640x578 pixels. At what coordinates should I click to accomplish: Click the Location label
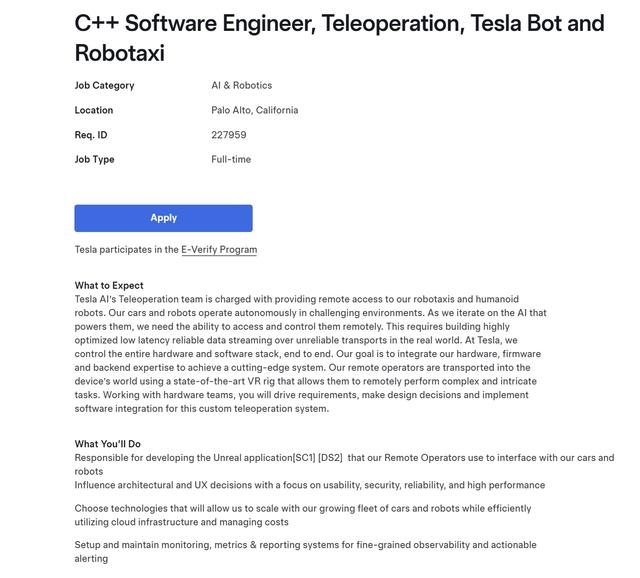tap(93, 110)
